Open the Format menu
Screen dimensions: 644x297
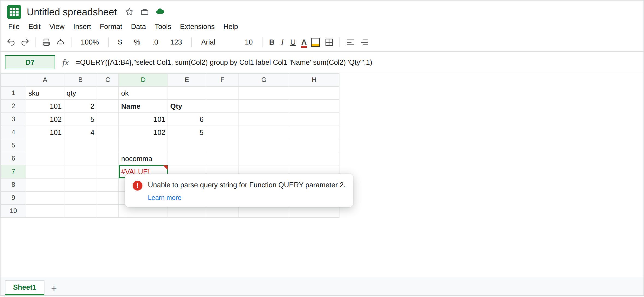pyautogui.click(x=111, y=27)
